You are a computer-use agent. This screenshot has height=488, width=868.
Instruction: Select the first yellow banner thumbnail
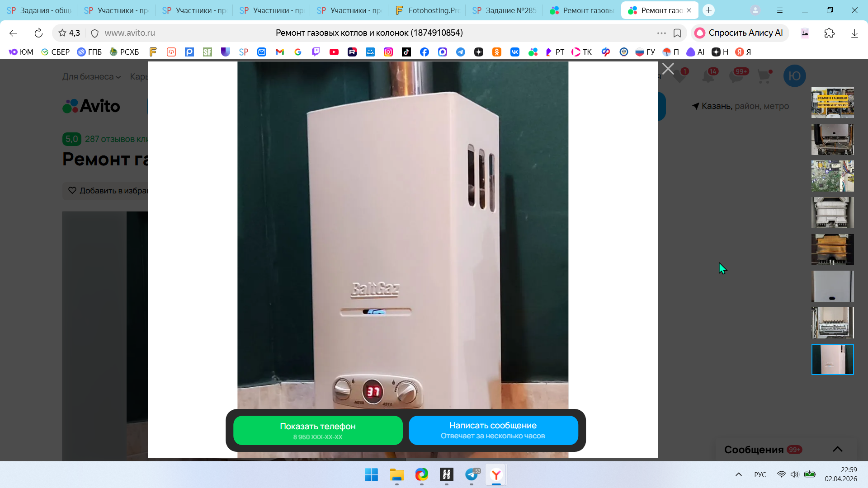pos(832,103)
